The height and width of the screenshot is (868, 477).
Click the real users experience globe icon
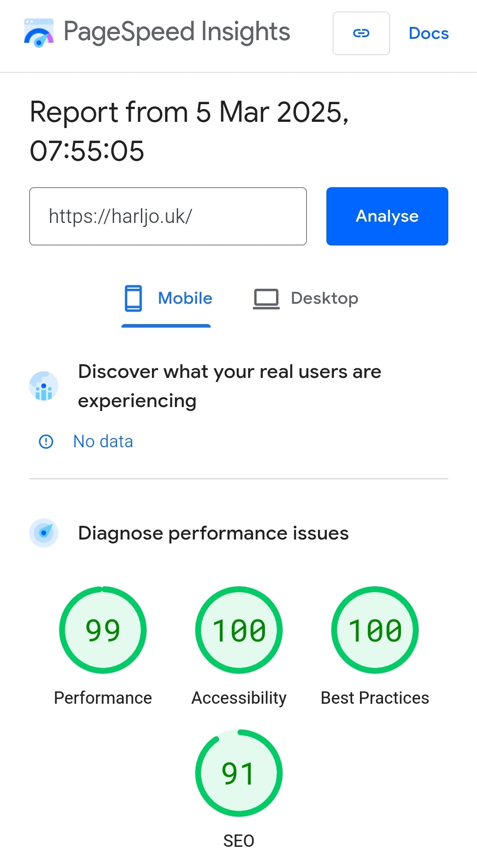tap(44, 386)
